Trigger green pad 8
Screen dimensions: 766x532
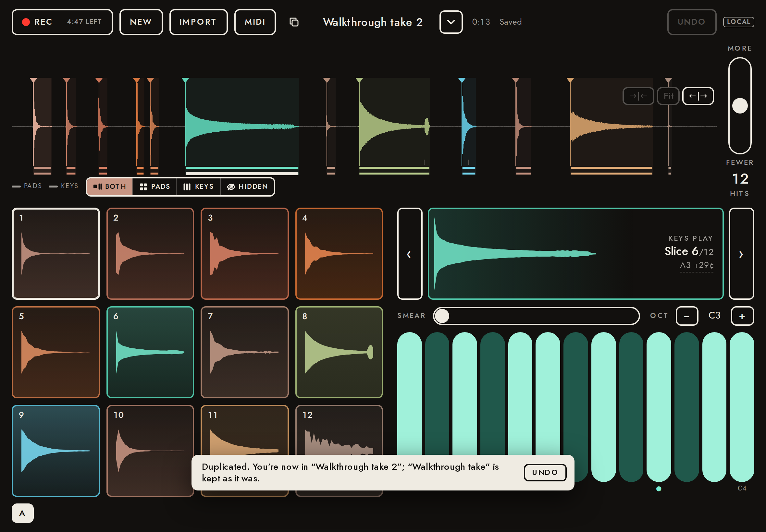tap(339, 352)
